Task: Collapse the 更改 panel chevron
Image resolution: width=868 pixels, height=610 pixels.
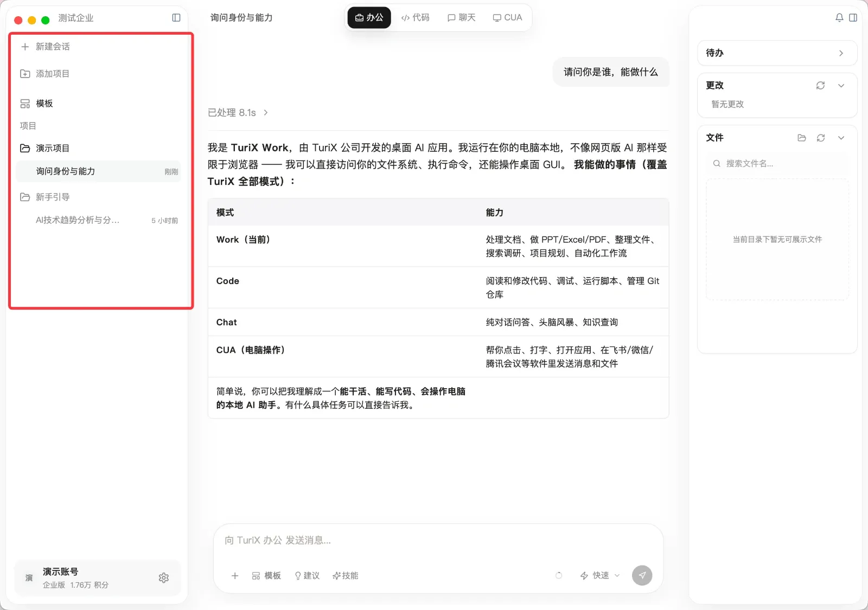Action: click(x=841, y=86)
